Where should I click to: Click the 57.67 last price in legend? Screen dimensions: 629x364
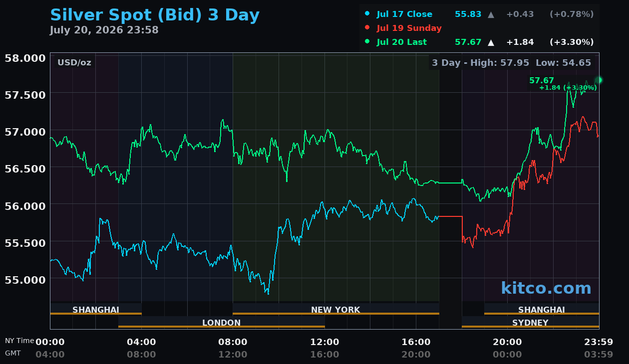468,42
